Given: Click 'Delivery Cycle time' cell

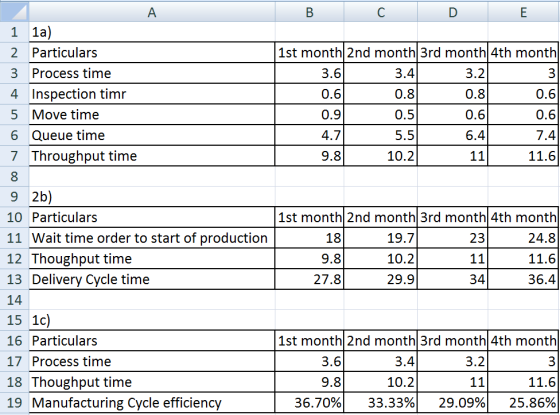Looking at the screenshot, I should pos(152,279).
